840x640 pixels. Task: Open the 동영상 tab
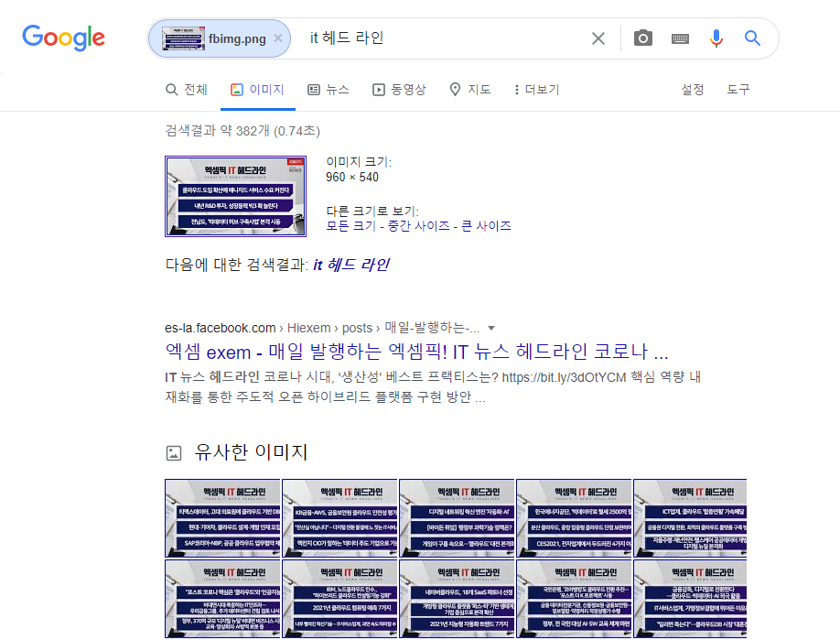pos(399,90)
